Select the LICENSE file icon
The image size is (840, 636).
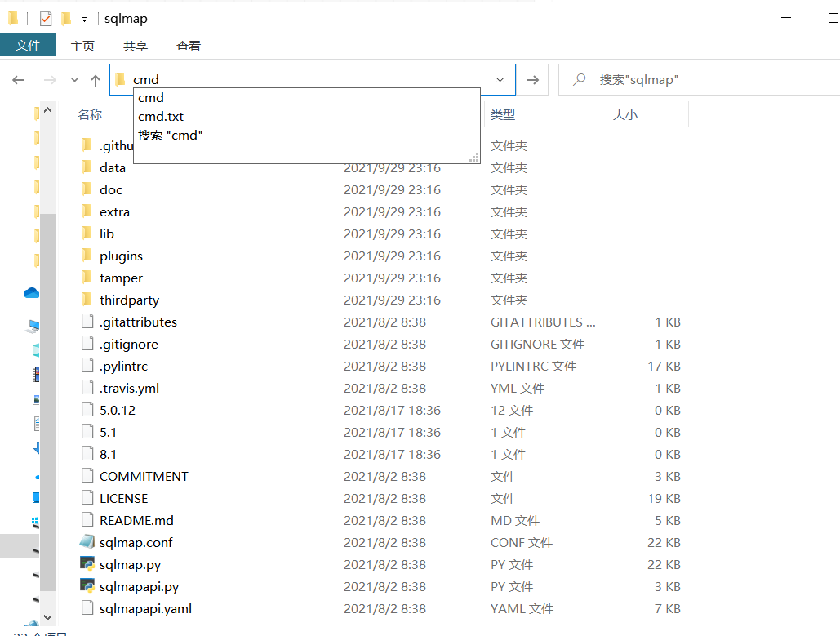coord(87,497)
